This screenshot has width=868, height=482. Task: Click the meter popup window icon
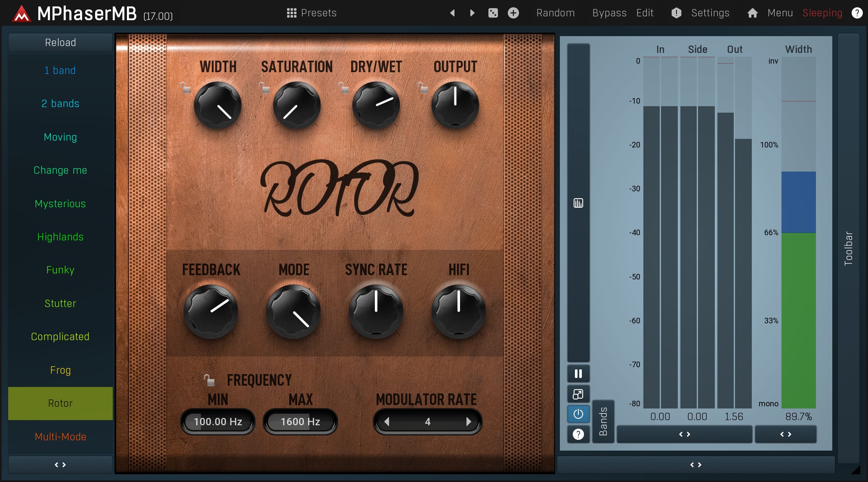578,394
